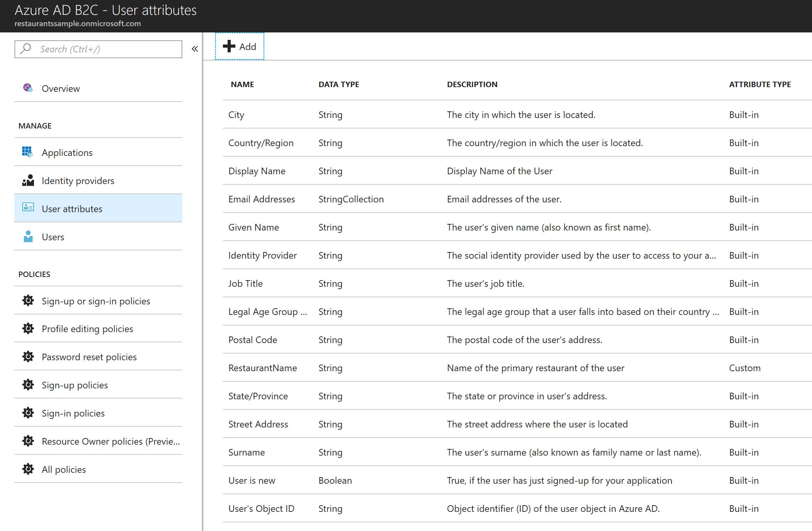The image size is (812, 531).
Task: Click the gear icon for Profile editing policies
Action: (x=28, y=329)
